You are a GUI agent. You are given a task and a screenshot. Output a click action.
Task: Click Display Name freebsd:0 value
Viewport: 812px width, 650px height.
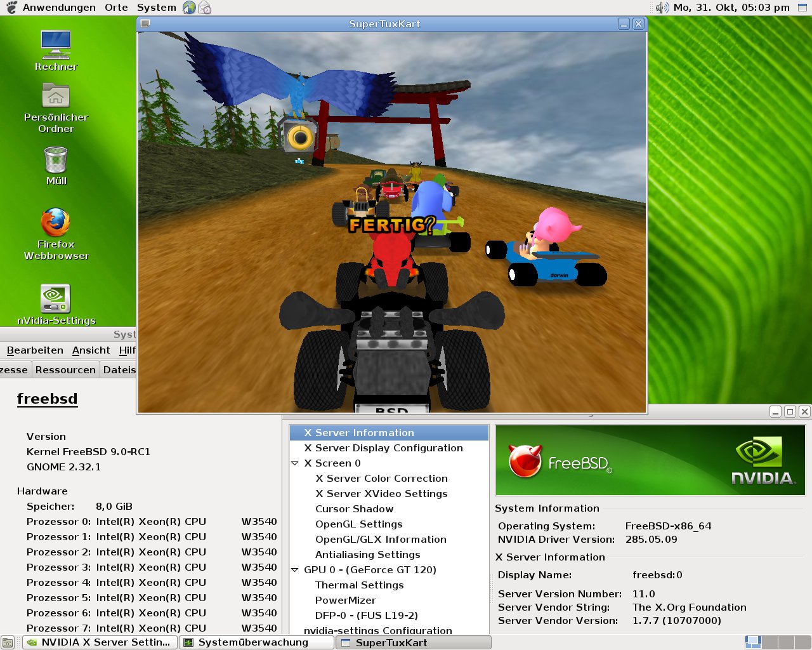[657, 575]
